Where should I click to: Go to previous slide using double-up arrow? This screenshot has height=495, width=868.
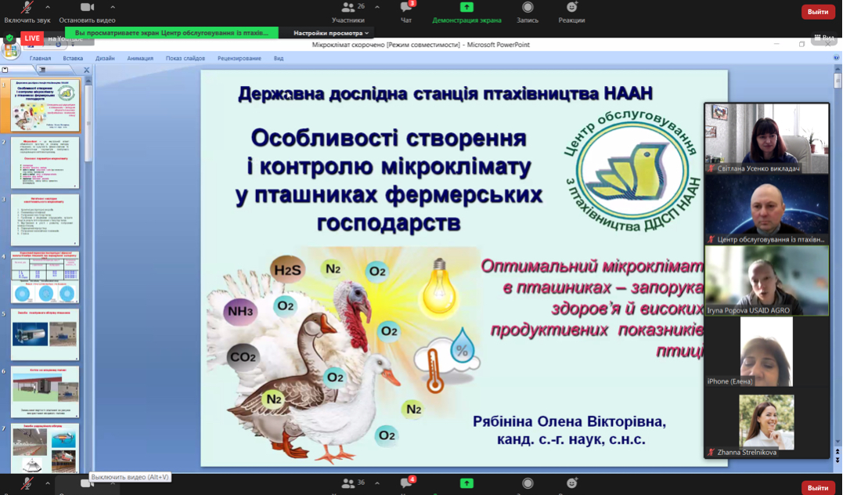(837, 453)
